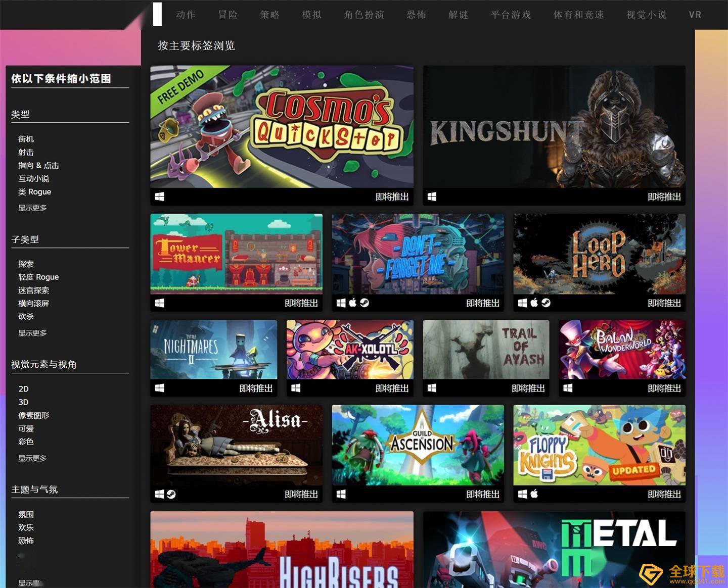Click Windows icon under Cosmo's Quick Stop

[160, 197]
